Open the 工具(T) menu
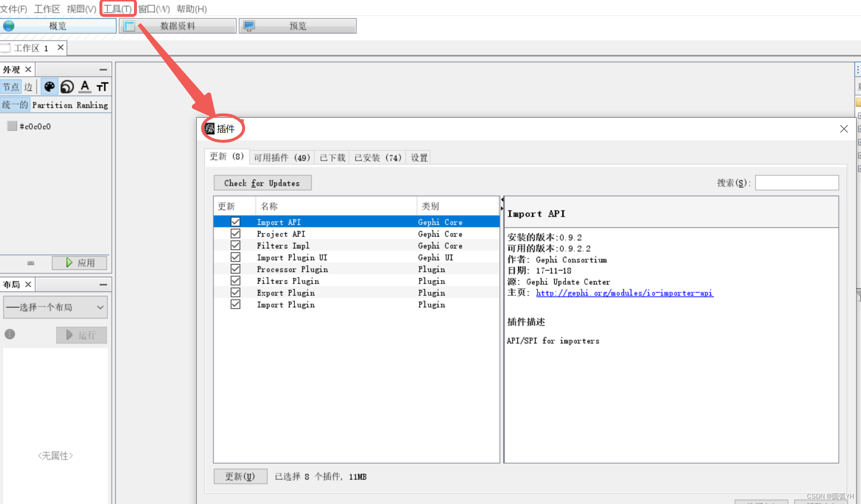The image size is (861, 504). [x=117, y=9]
